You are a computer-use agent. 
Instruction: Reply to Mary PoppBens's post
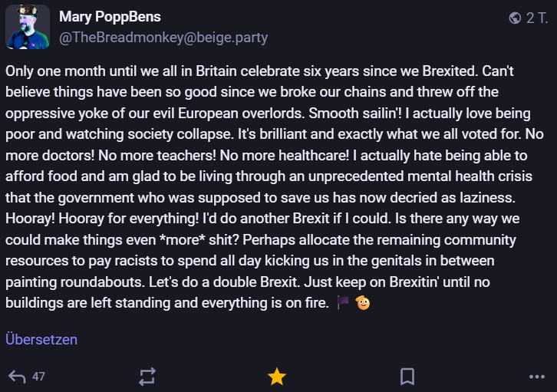[17, 376]
